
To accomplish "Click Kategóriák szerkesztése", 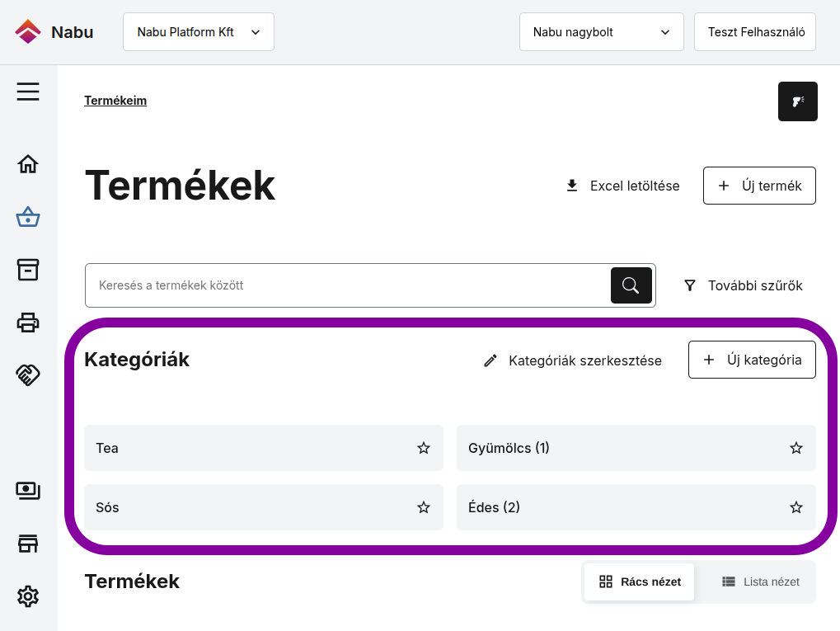I will pyautogui.click(x=573, y=360).
